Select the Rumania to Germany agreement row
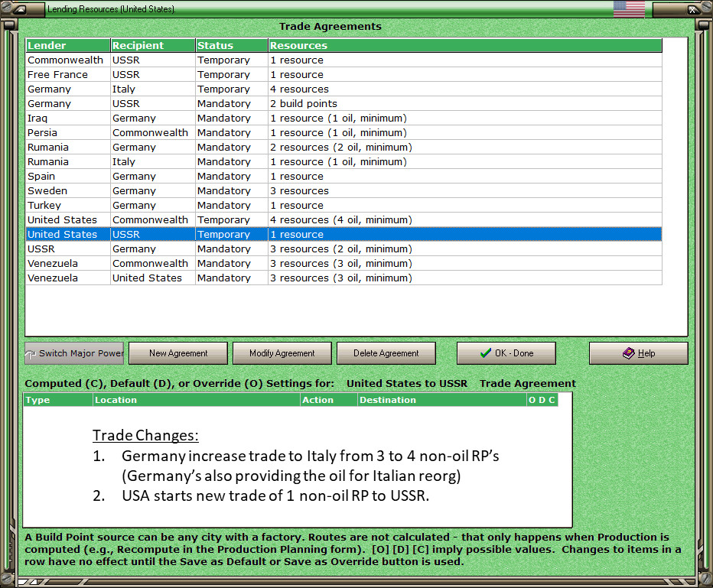This screenshot has height=588, width=713. [343, 148]
